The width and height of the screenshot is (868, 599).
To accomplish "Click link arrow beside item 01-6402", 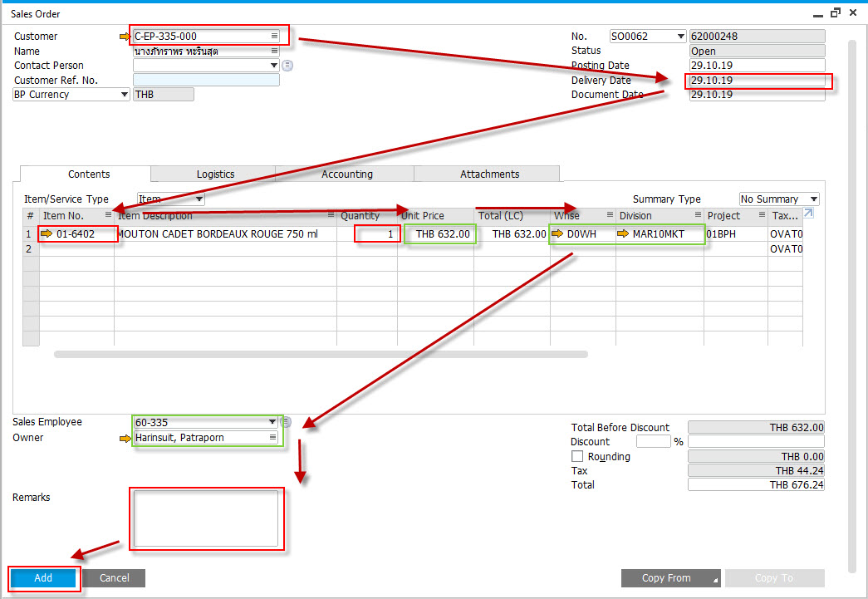I will click(x=47, y=233).
